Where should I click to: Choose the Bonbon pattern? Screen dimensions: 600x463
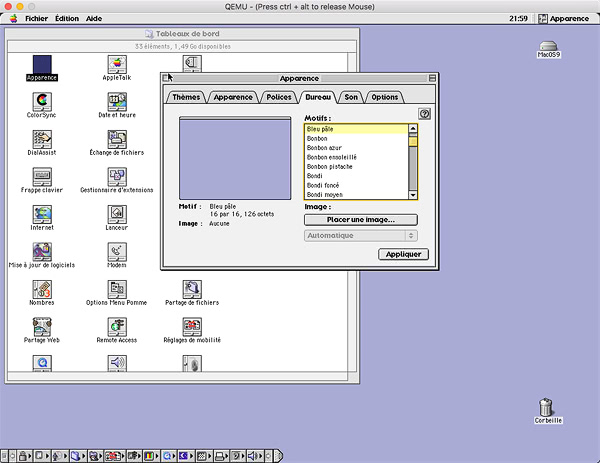357,139
